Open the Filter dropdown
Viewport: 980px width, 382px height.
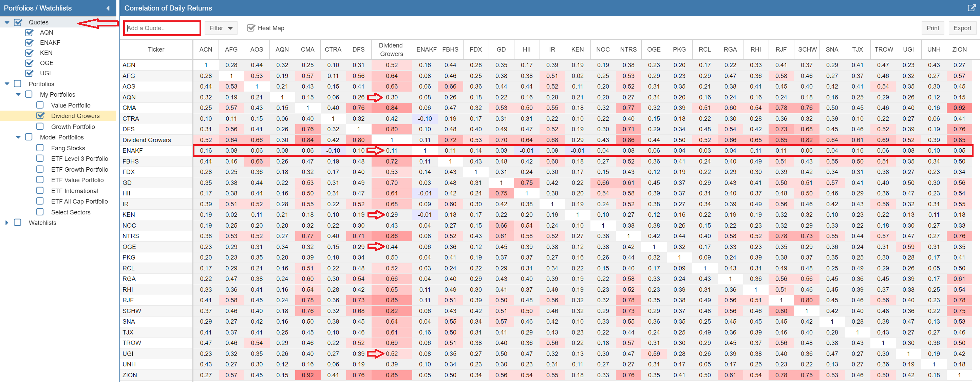point(221,28)
